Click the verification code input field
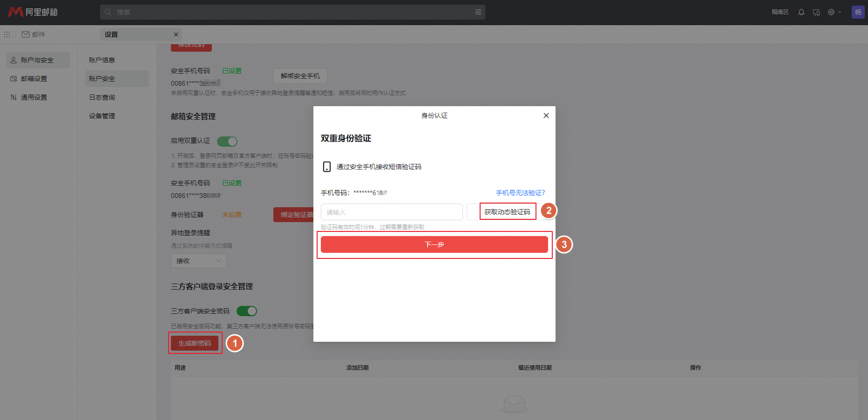 point(391,212)
